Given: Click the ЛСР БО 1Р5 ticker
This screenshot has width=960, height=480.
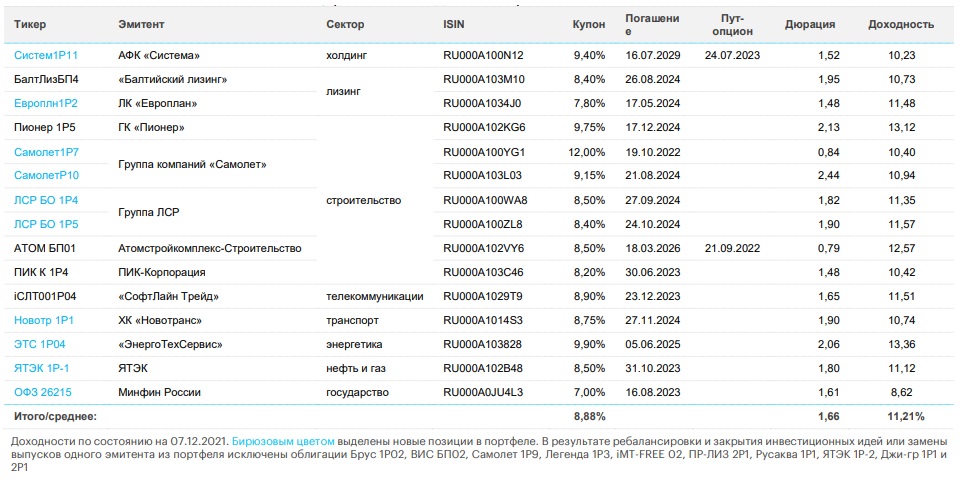Looking at the screenshot, I should point(46,224).
